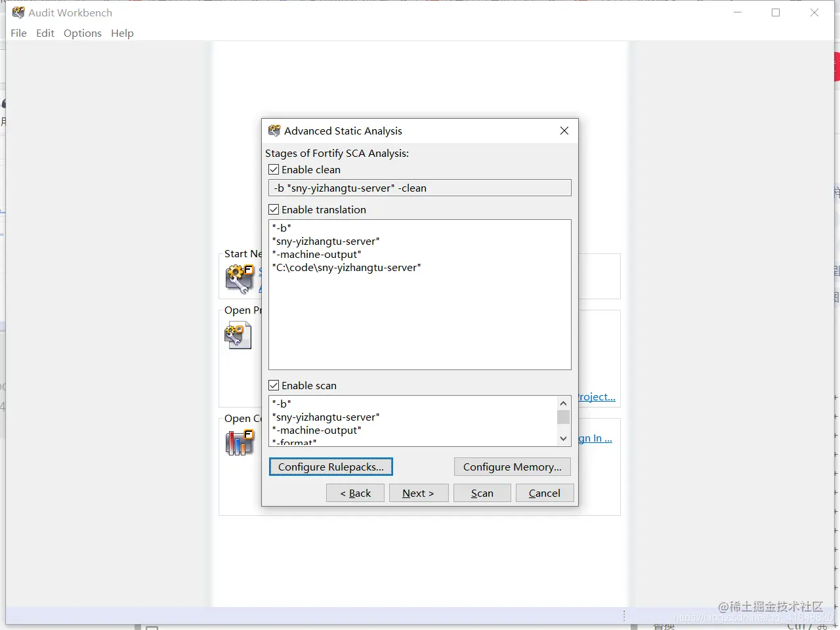Proceed with the Next button
The width and height of the screenshot is (840, 630).
(418, 493)
